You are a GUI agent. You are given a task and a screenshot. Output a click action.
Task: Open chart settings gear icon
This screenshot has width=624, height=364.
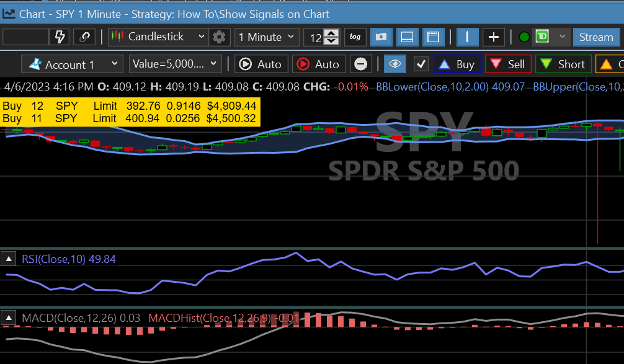tap(219, 37)
